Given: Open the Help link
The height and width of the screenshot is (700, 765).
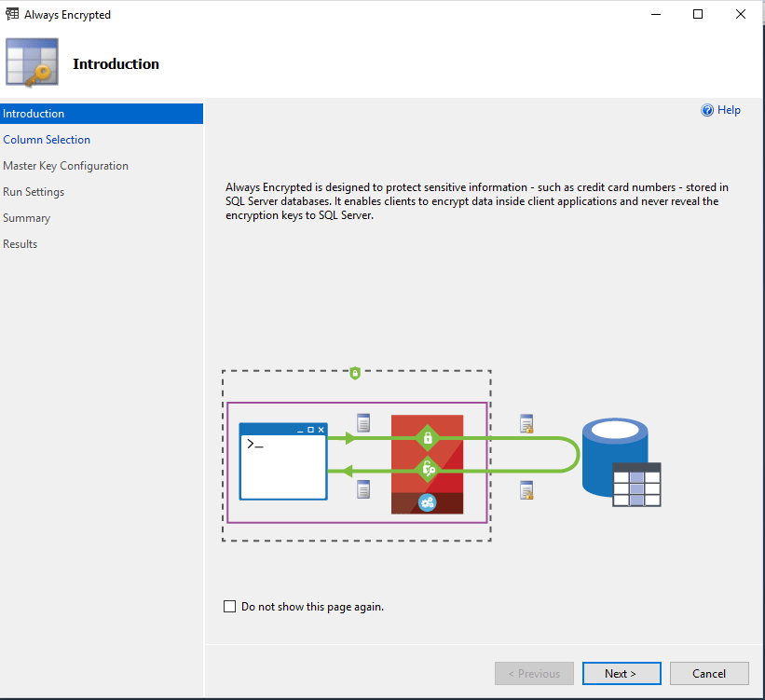Looking at the screenshot, I should point(729,110).
